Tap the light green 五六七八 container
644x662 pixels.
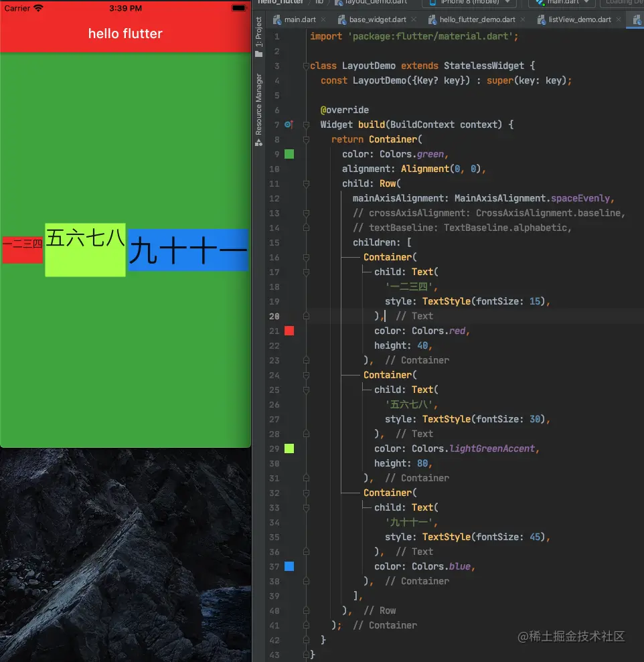click(x=85, y=250)
